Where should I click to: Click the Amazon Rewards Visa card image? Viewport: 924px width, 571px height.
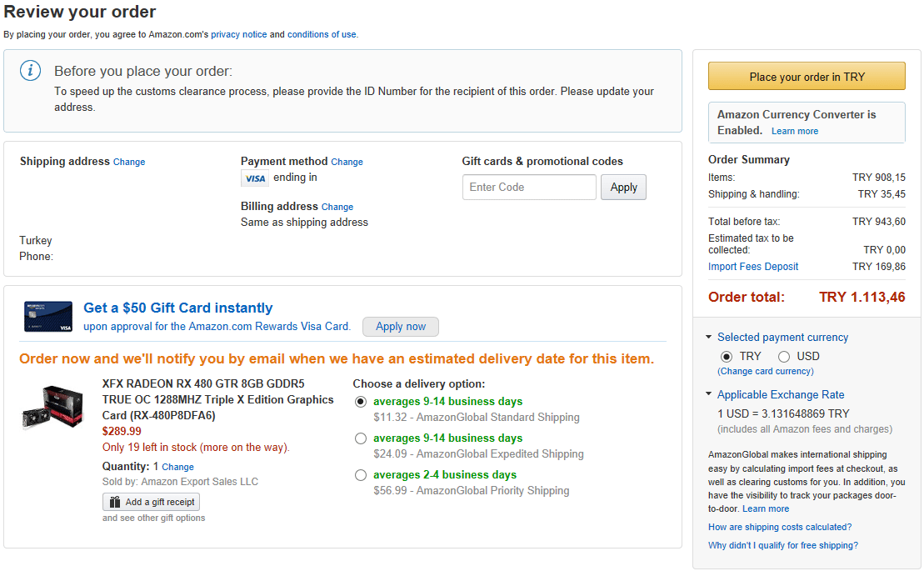[47, 316]
